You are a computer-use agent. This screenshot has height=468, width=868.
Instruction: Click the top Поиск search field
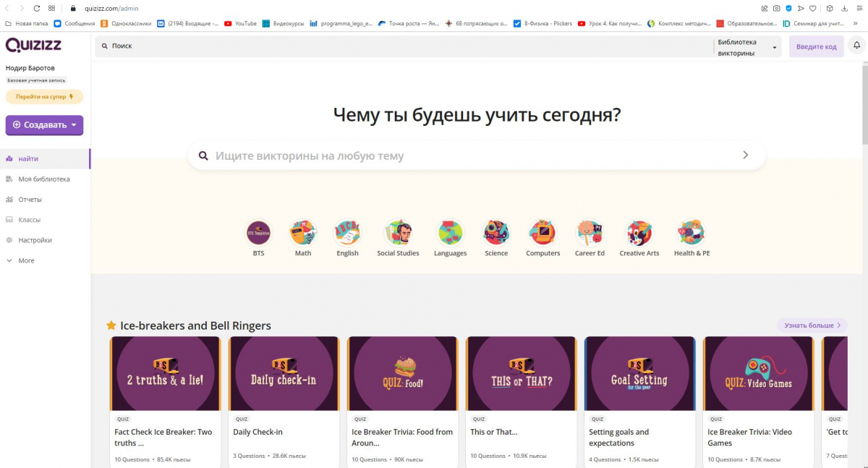404,46
